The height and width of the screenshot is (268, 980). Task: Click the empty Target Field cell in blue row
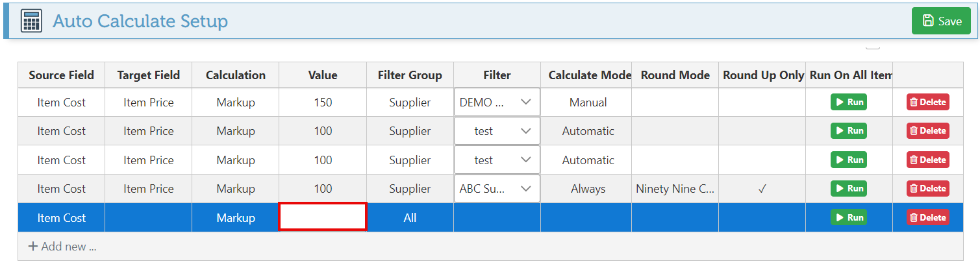148,218
